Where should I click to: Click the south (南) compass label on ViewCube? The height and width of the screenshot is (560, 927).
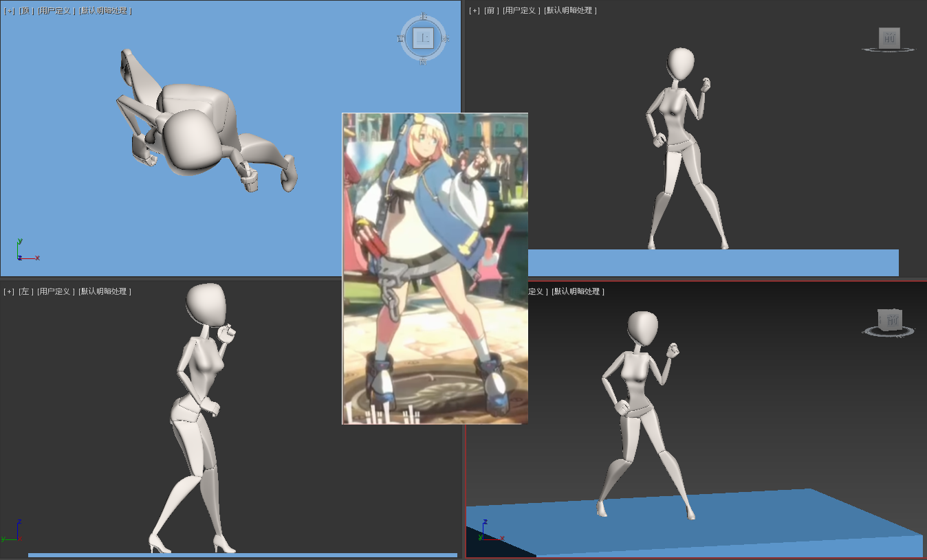[x=423, y=62]
